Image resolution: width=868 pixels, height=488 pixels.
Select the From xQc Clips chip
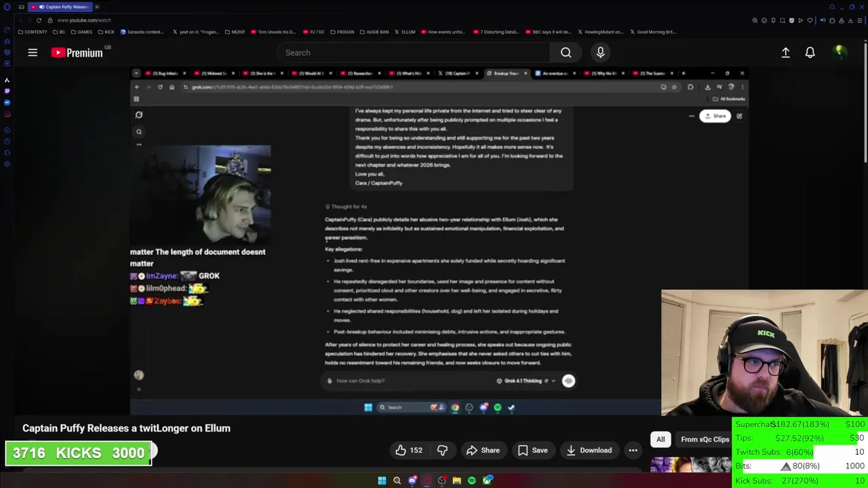(x=705, y=439)
